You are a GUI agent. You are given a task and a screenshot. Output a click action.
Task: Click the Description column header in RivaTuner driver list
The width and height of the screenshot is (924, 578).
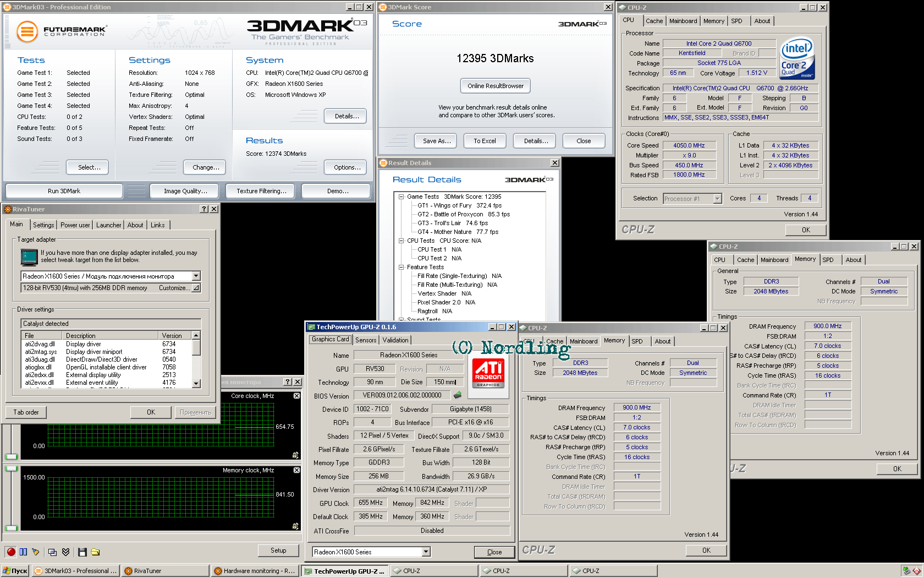coord(111,335)
